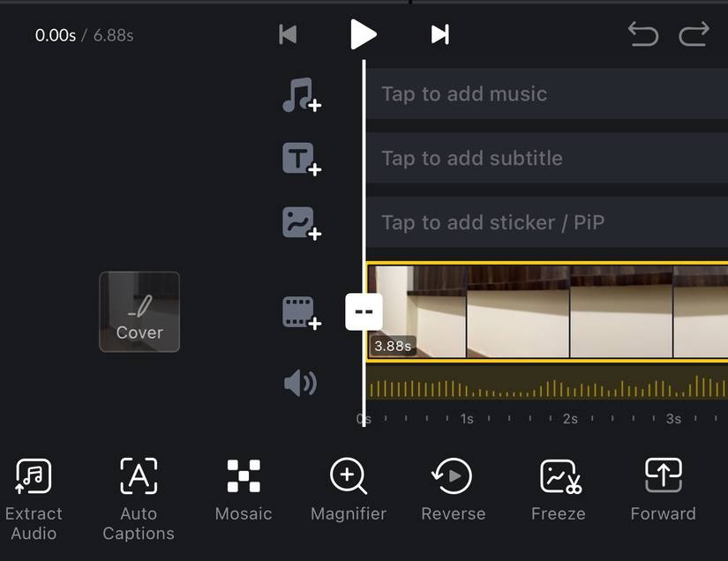Tap the playhead handle on the timeline

pyautogui.click(x=364, y=310)
